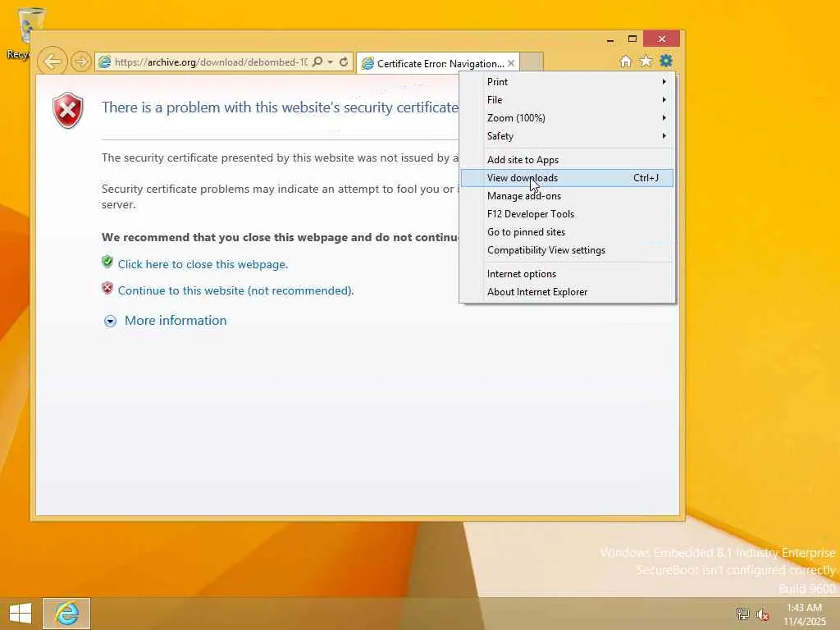Viewport: 840px width, 630px height.
Task: Open the Zoom (100%) submenu
Action: point(568,118)
